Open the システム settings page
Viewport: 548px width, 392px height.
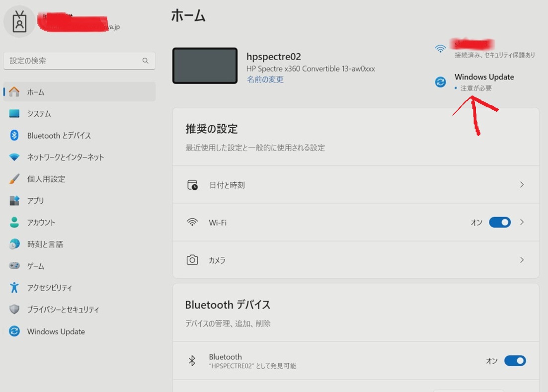[x=79, y=114]
